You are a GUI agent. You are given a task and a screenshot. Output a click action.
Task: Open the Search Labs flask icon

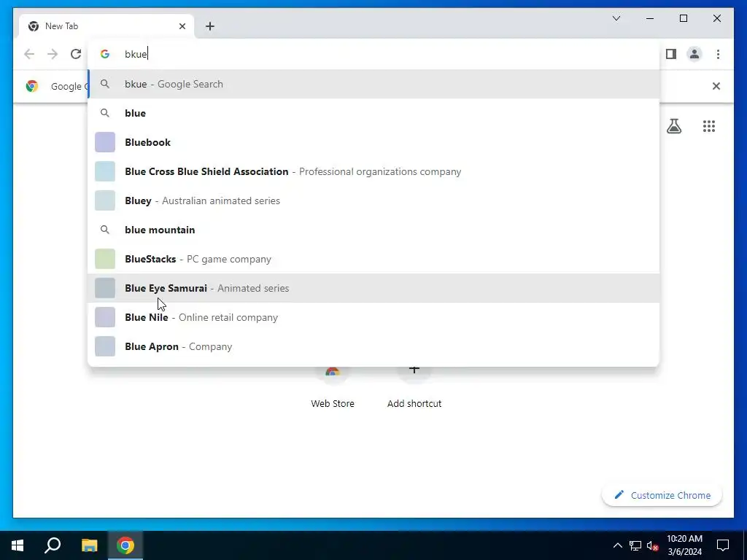click(x=673, y=126)
